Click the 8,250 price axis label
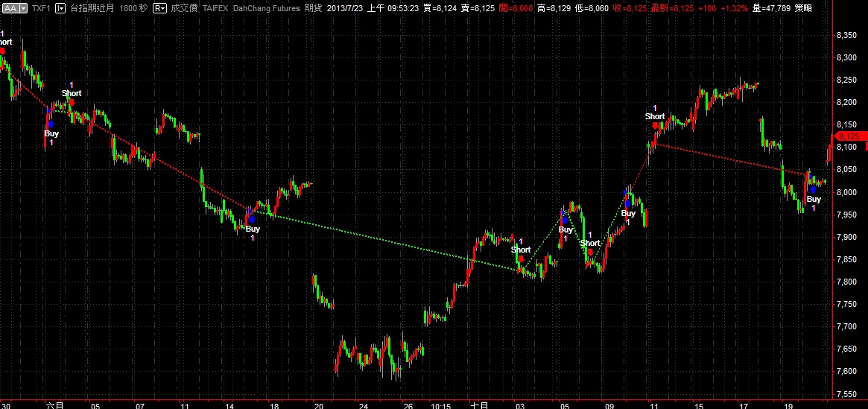 pyautogui.click(x=846, y=80)
